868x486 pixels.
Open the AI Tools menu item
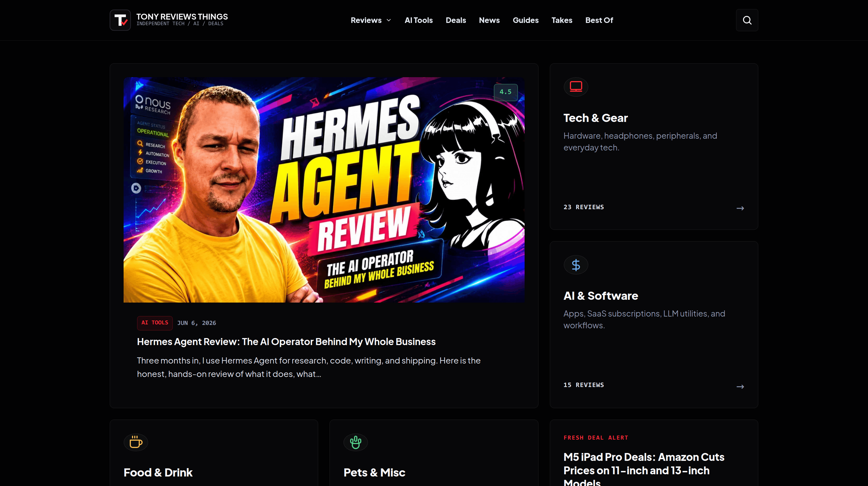[419, 20]
